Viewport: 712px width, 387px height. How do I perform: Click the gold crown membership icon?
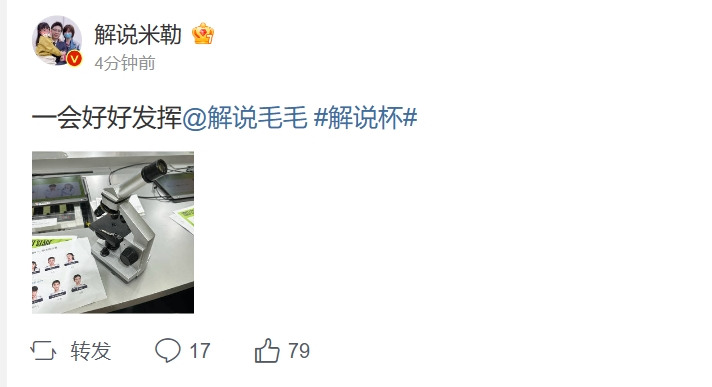click(x=203, y=34)
